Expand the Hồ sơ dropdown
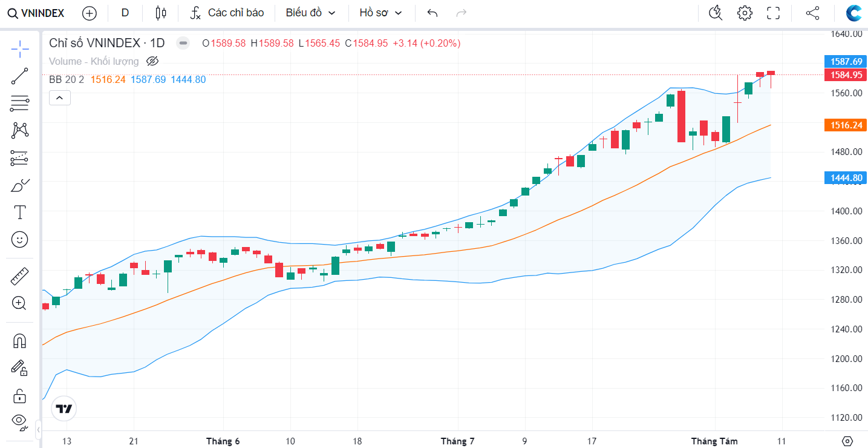Image resolution: width=868 pixels, height=448 pixels. tap(380, 13)
